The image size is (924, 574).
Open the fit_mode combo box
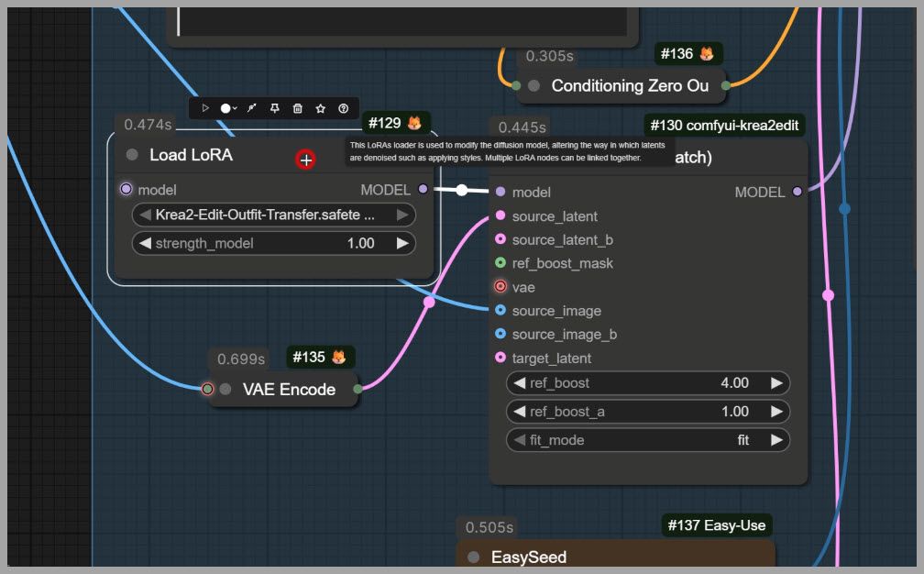647,439
